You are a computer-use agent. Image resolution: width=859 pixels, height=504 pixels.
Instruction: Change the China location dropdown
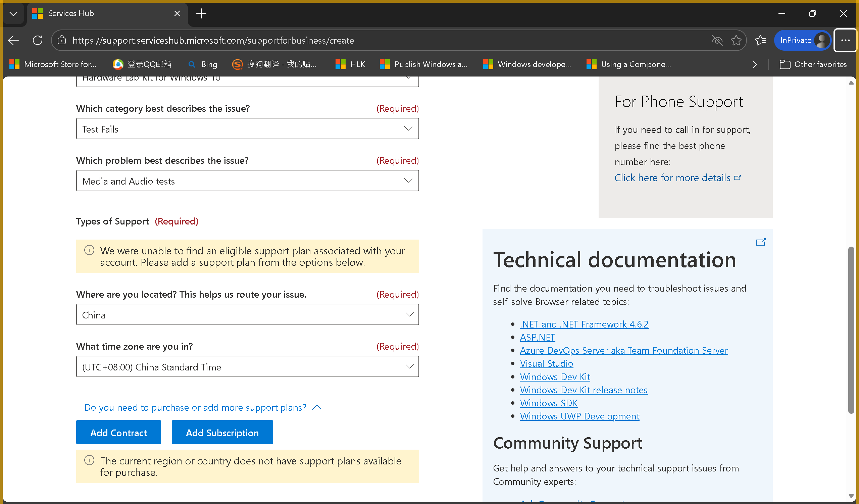click(x=247, y=314)
